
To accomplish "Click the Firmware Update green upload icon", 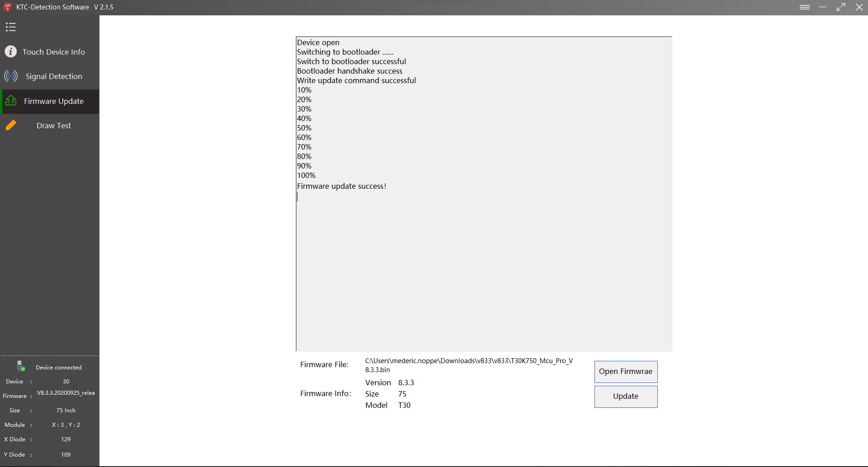I will click(x=11, y=101).
